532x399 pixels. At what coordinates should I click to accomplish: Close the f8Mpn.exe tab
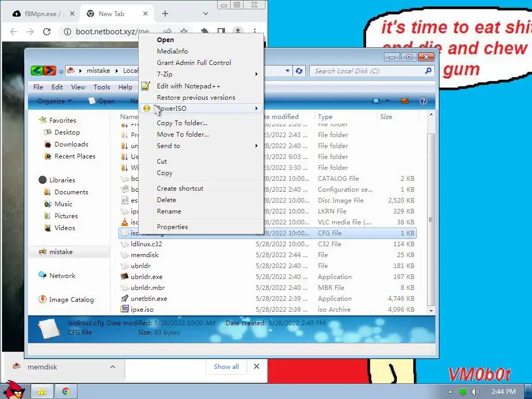click(x=72, y=14)
